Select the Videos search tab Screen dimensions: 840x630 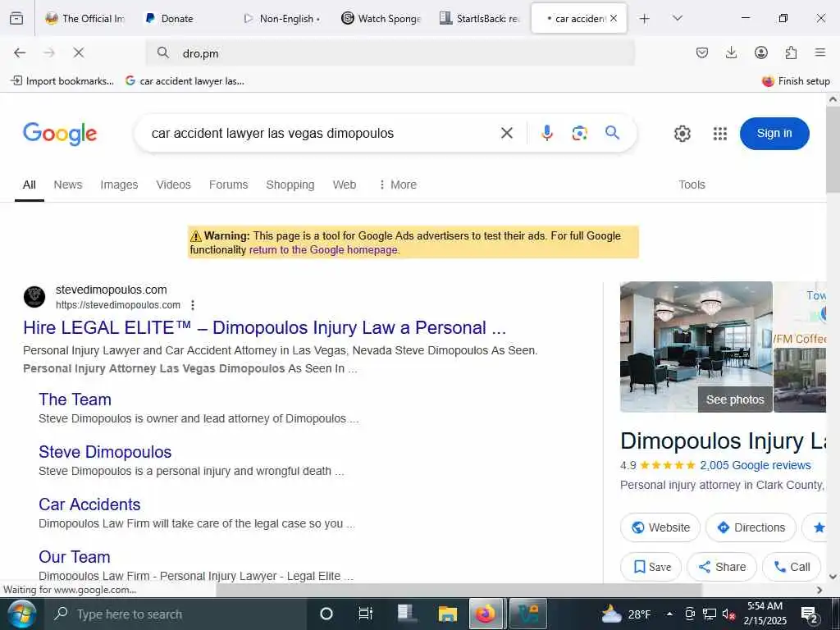click(x=173, y=185)
